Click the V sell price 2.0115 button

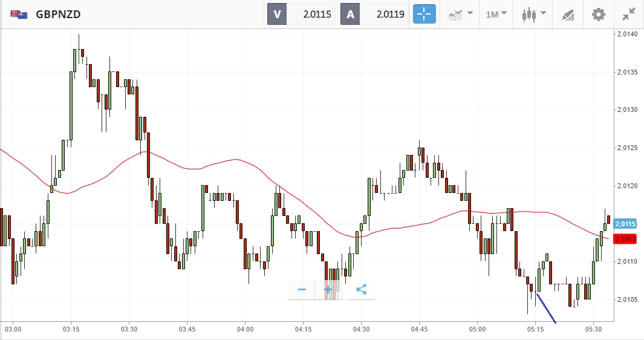point(301,14)
